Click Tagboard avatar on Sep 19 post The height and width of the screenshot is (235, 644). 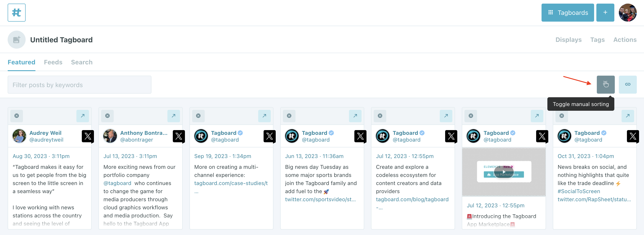(x=201, y=136)
